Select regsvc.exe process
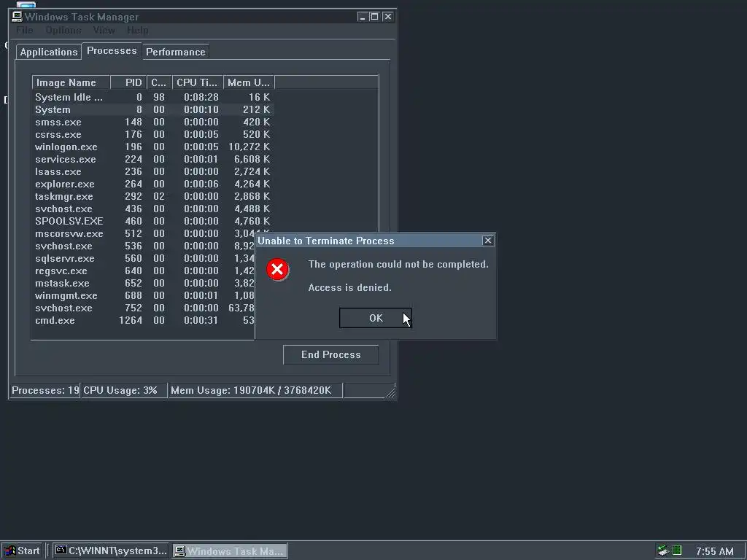Viewport: 747px width, 560px height. tap(144, 271)
